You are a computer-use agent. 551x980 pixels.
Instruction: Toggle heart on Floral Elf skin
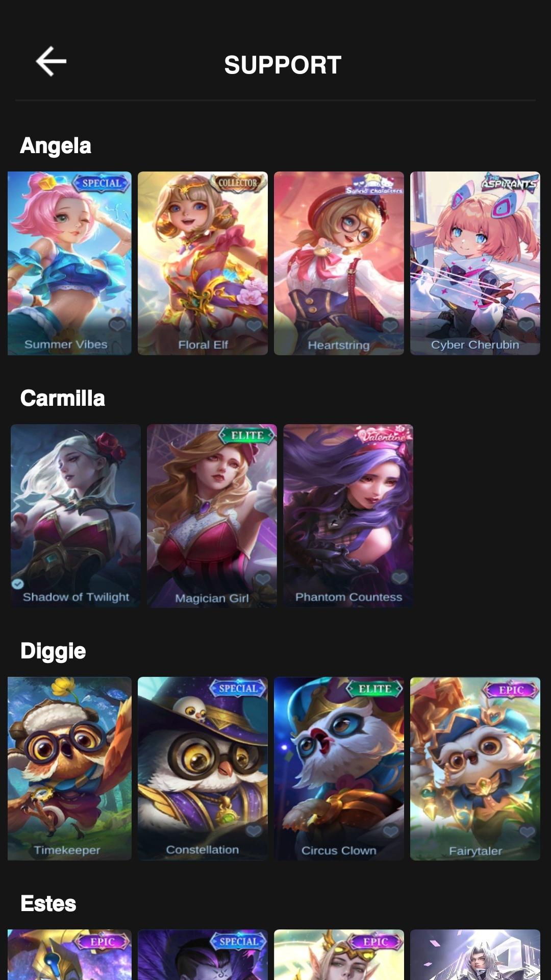click(254, 325)
